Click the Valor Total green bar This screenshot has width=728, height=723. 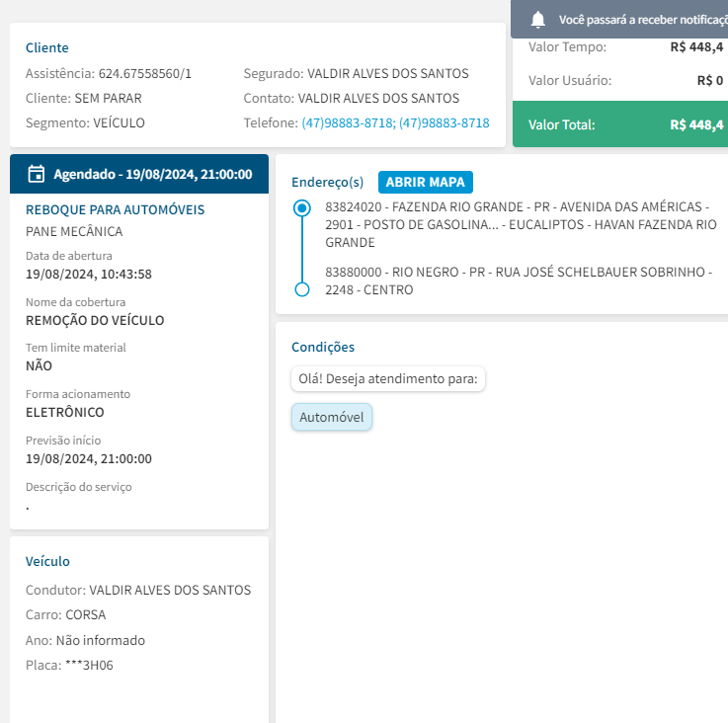[620, 124]
